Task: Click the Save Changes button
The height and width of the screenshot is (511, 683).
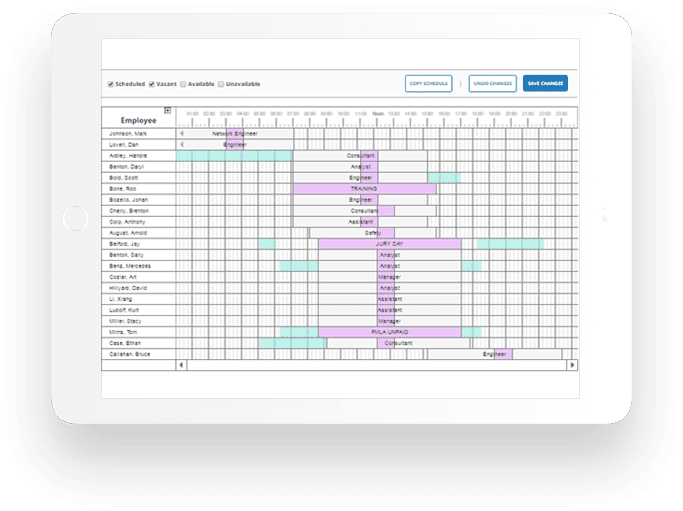Action: click(545, 83)
